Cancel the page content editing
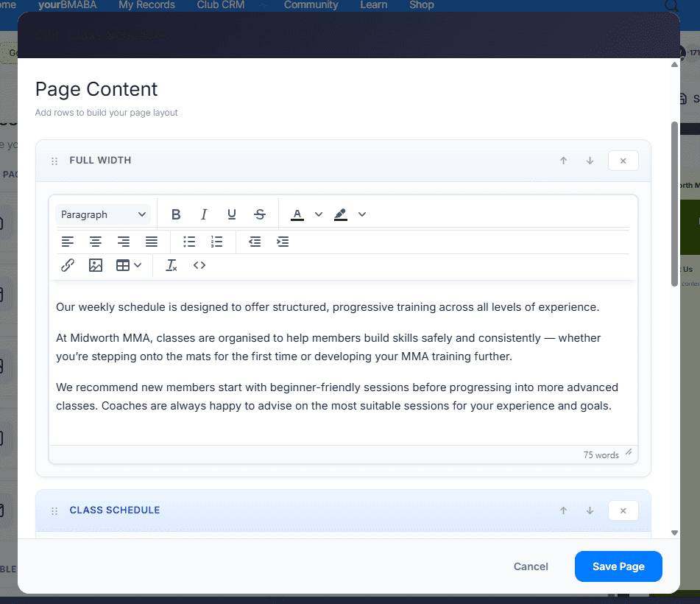The height and width of the screenshot is (604, 700). coord(531,566)
